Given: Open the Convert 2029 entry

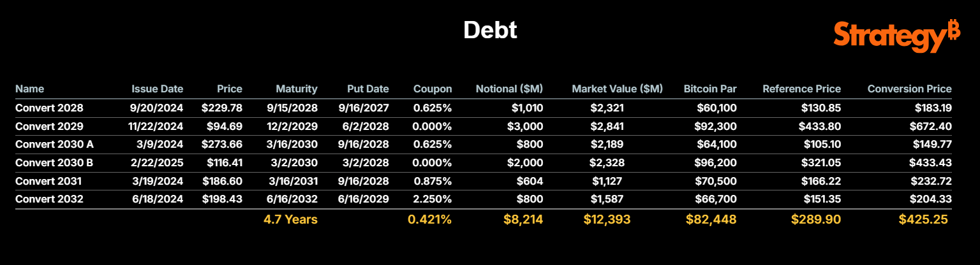Looking at the screenshot, I should 49,126.
